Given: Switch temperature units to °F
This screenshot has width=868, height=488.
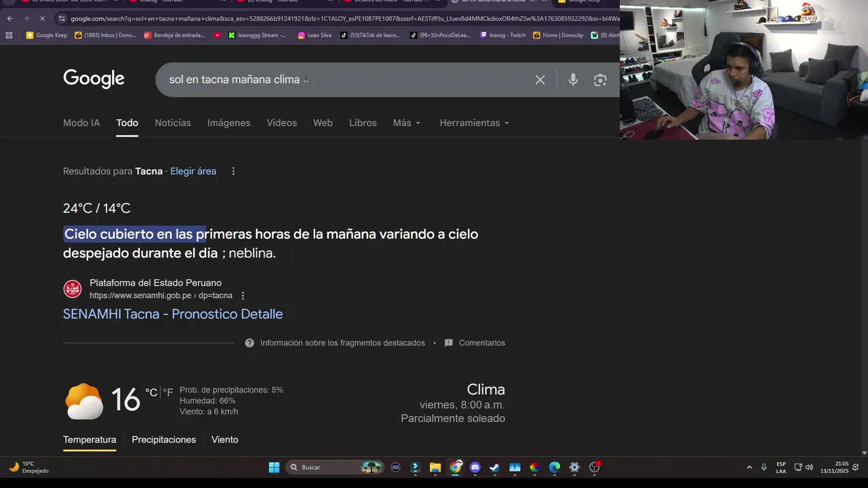Looking at the screenshot, I should (x=167, y=392).
